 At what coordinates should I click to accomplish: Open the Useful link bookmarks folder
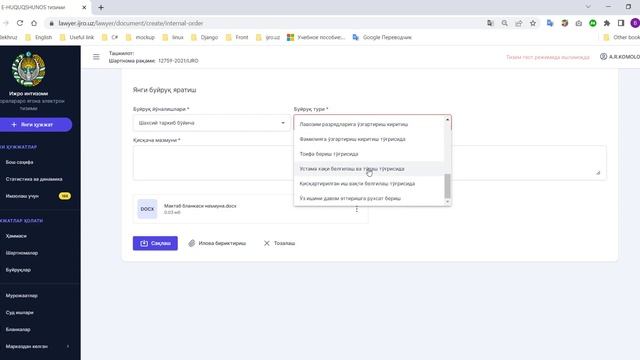click(77, 37)
